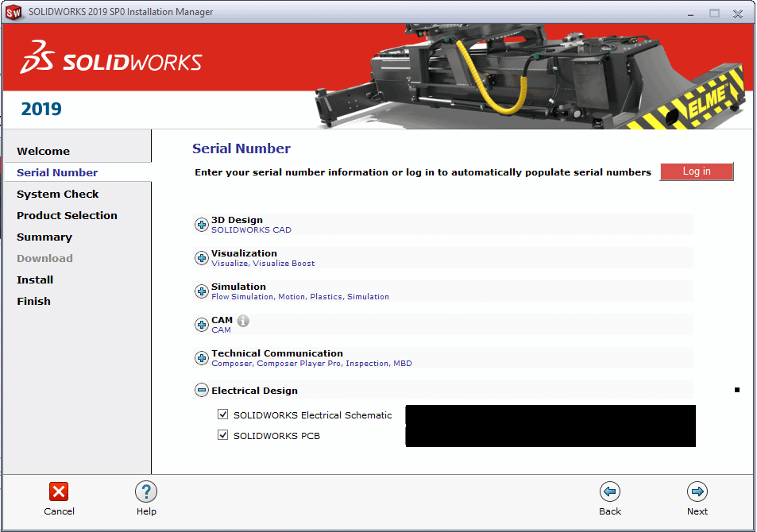Expand the Technical Communication section
Image resolution: width=757 pixels, height=532 pixels.
click(201, 358)
